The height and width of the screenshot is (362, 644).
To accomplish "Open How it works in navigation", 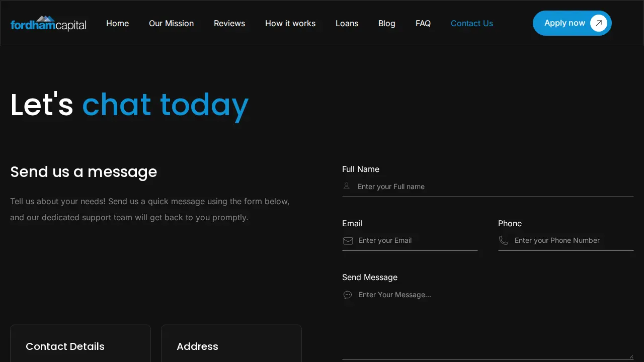I will 290,23.
